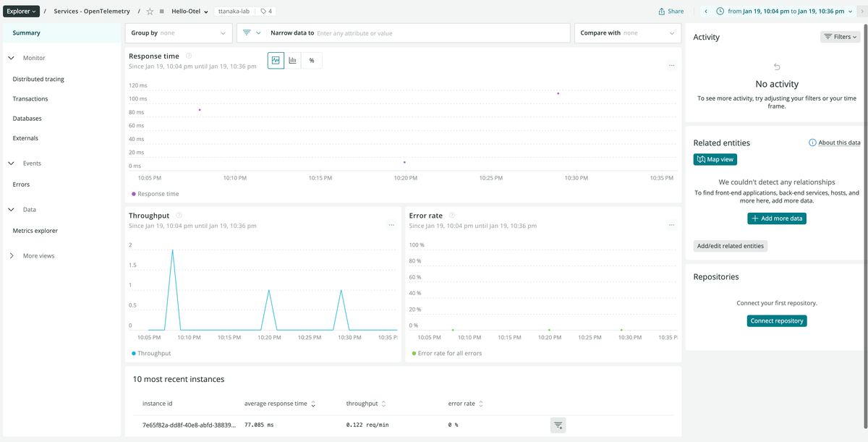
Task: Switch response time to percentage view
Action: pos(312,61)
